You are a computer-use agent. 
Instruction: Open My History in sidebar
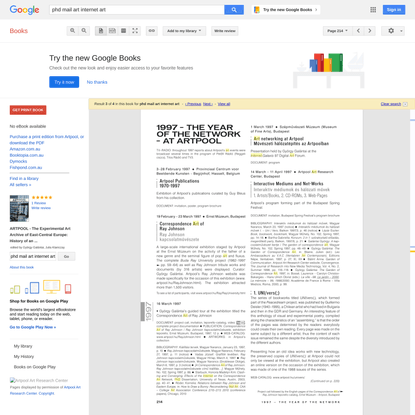pyautogui.click(x=24, y=356)
